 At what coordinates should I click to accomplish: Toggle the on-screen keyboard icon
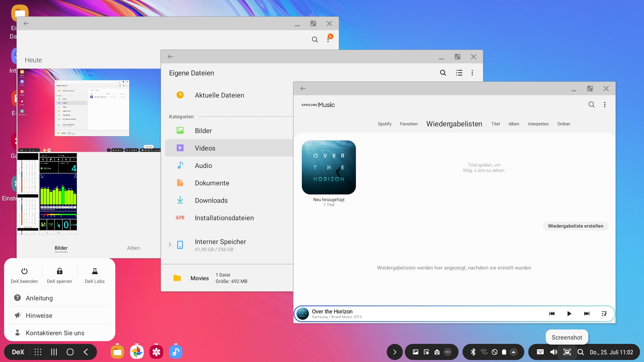tap(540, 352)
